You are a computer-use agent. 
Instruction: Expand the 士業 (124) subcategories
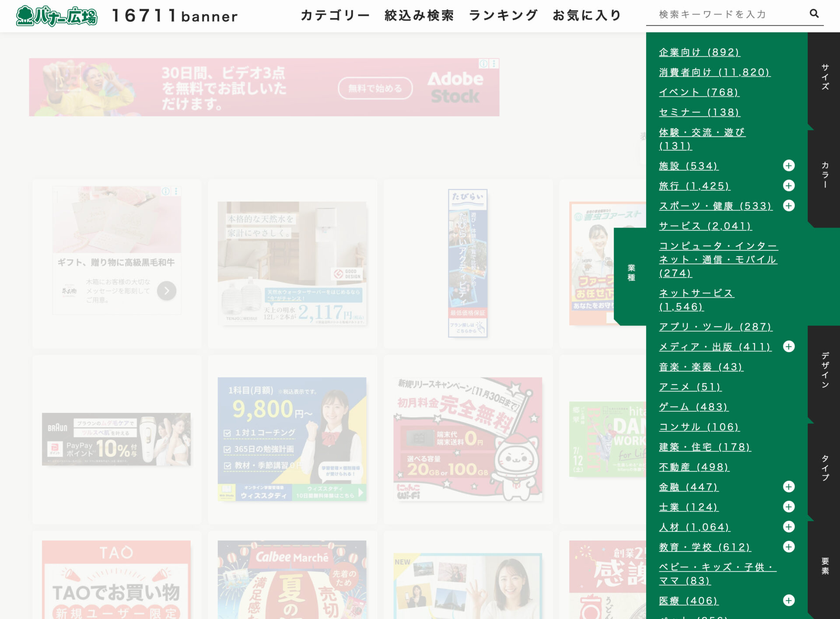coord(788,507)
